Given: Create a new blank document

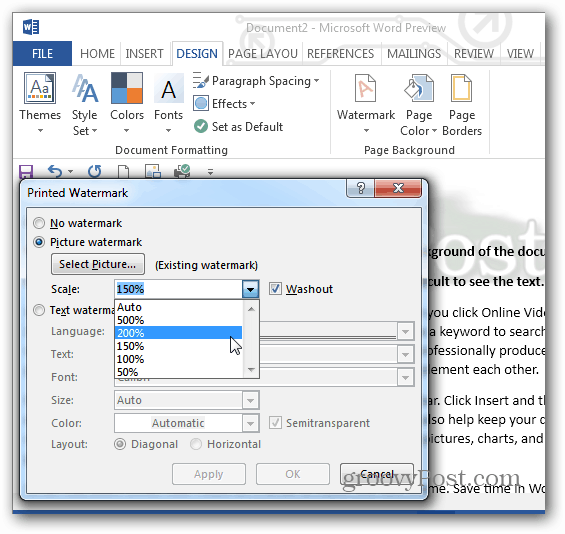Looking at the screenshot, I should coord(124,172).
